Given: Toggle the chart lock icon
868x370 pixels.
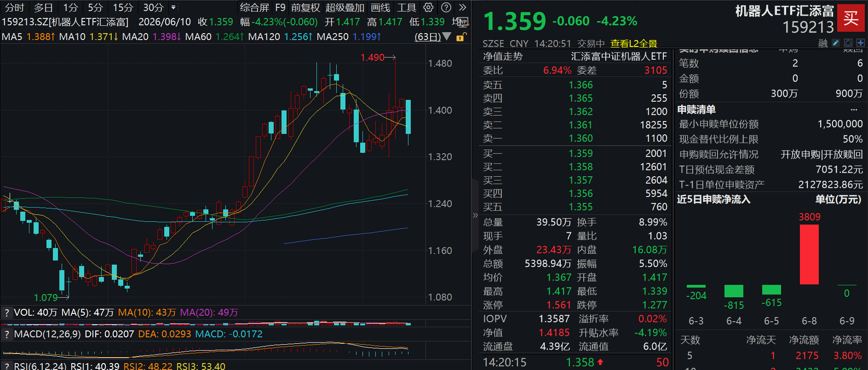Looking at the screenshot, I should point(461,37).
